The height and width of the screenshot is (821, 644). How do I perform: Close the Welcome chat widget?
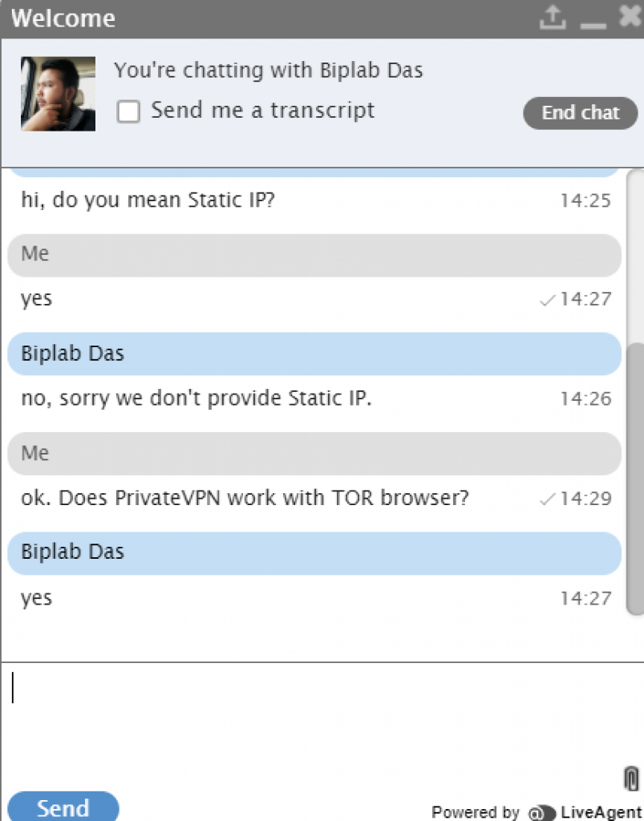click(630, 16)
